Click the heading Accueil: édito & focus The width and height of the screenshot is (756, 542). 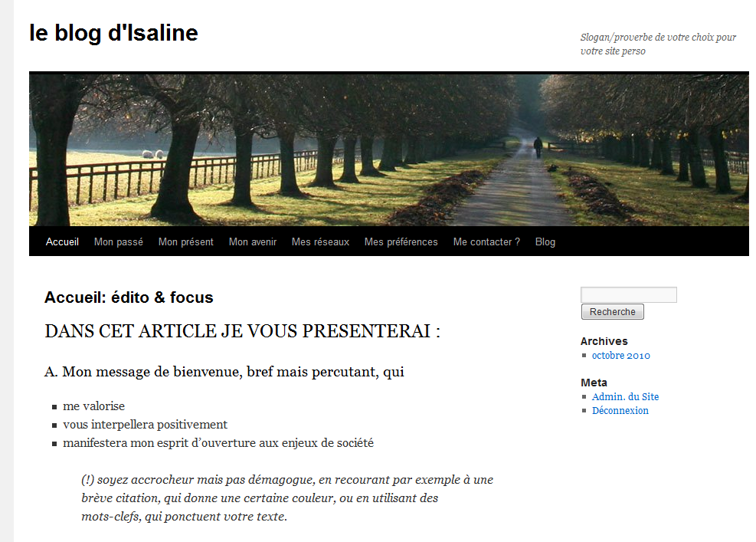[x=129, y=297]
